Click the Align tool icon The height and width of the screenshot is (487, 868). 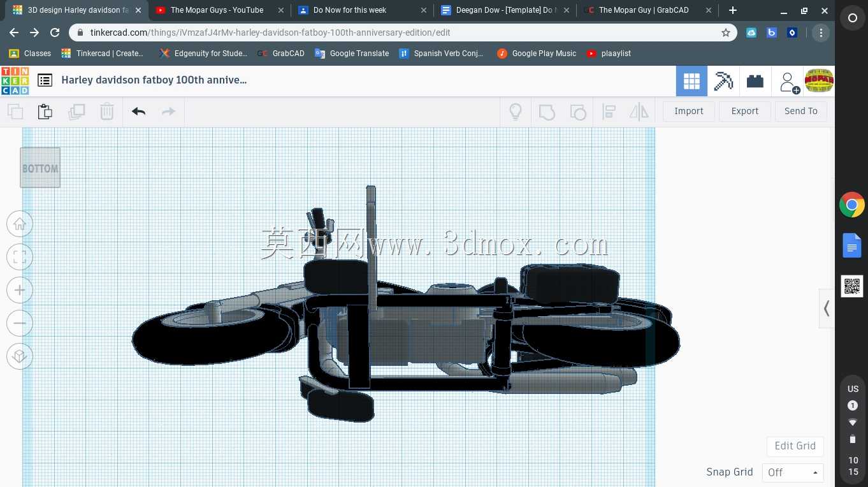click(x=609, y=112)
